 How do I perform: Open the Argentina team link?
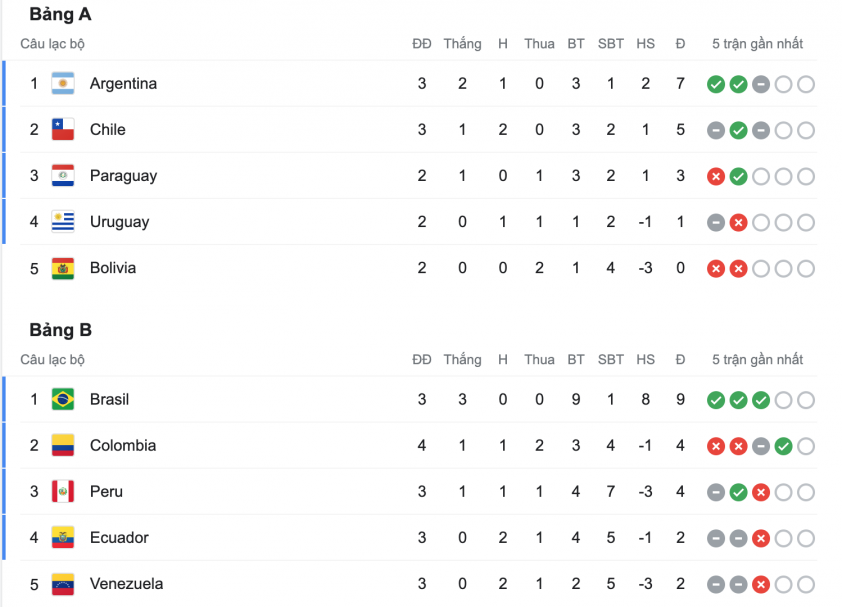(123, 84)
